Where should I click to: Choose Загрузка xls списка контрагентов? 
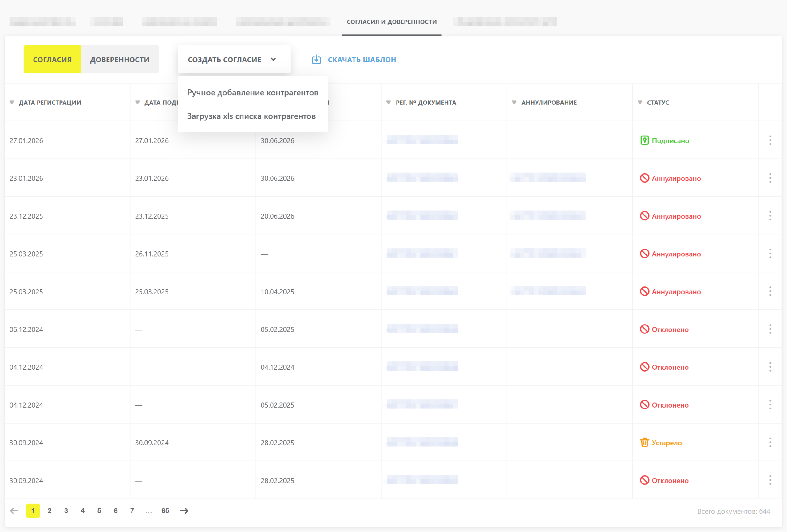point(251,116)
